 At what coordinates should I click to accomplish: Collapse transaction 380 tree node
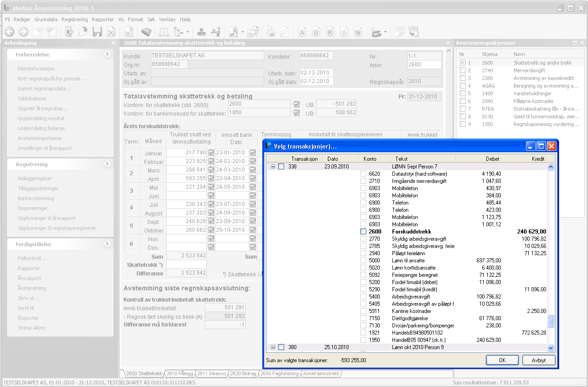(273, 347)
